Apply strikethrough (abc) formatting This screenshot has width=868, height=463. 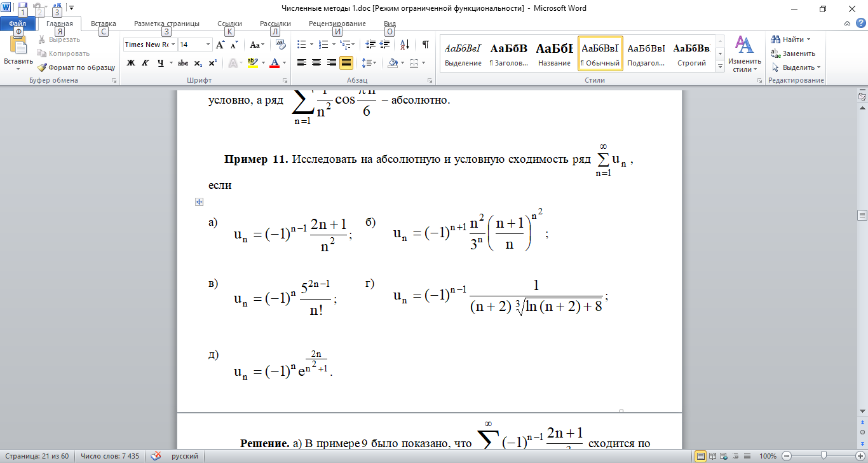tap(183, 62)
